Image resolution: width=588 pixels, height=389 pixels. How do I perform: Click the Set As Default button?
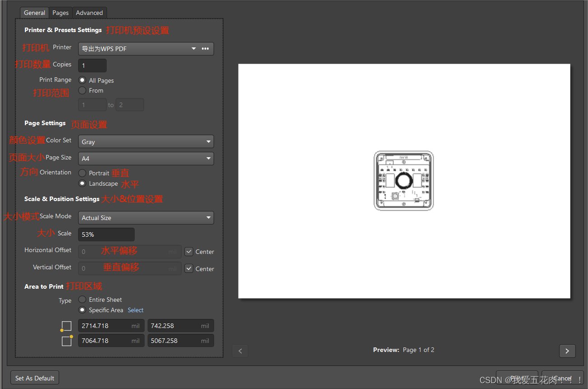(x=35, y=378)
